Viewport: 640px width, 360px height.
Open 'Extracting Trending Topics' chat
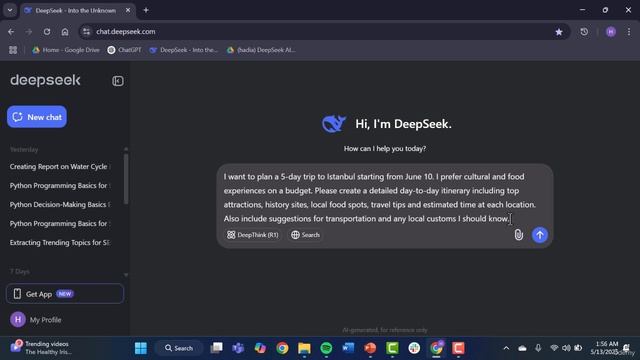pyautogui.click(x=60, y=242)
